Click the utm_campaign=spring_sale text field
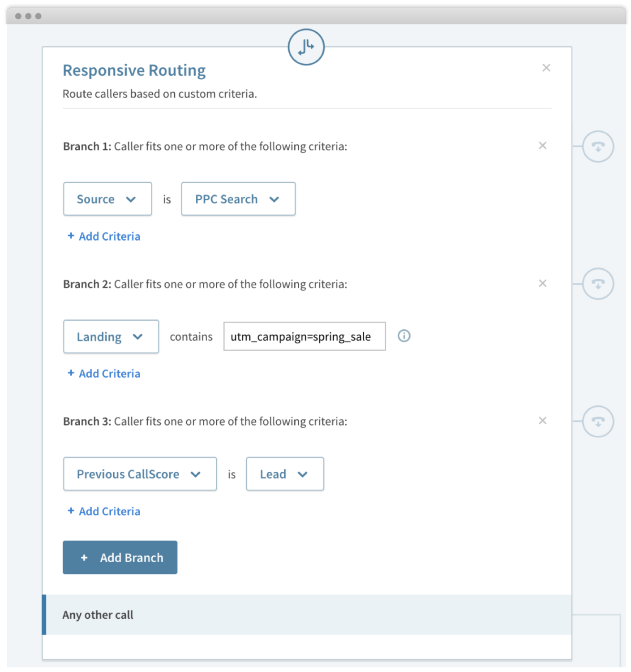 point(305,336)
